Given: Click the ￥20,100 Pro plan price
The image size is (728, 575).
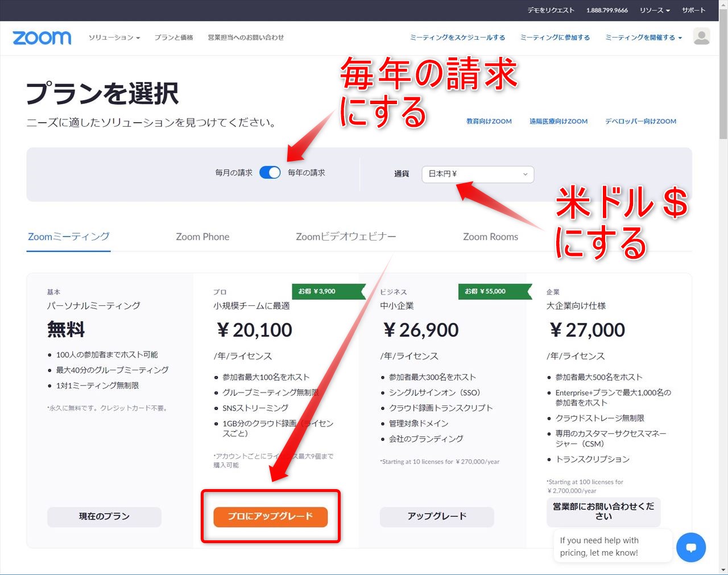Looking at the screenshot, I should tap(254, 330).
